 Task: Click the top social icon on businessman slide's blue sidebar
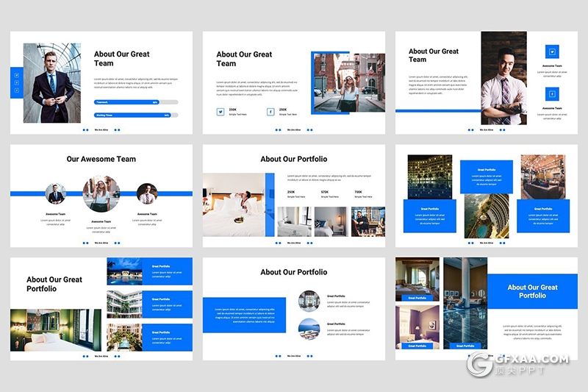pyautogui.click(x=16, y=75)
